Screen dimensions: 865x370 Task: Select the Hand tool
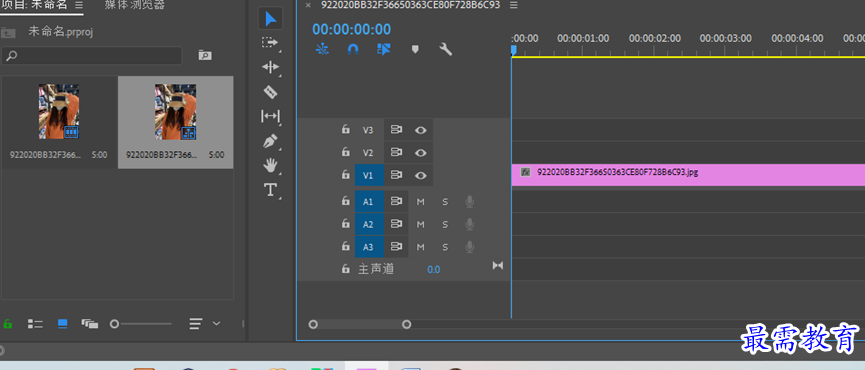pos(270,165)
